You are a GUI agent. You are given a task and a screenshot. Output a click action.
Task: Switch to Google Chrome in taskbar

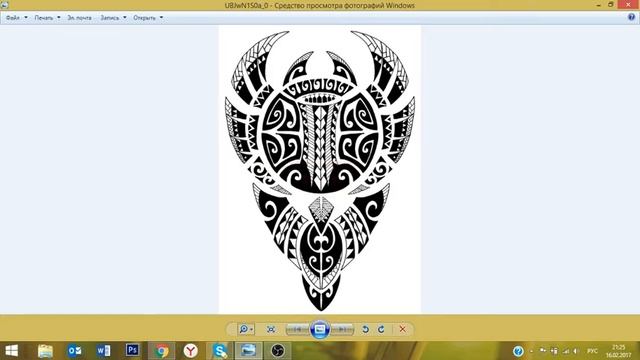[x=162, y=351]
